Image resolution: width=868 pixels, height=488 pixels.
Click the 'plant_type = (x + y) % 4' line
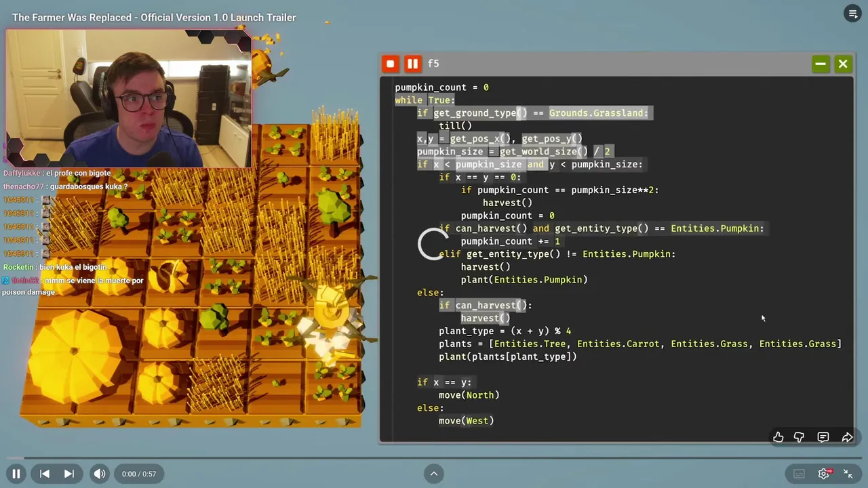coord(505,331)
